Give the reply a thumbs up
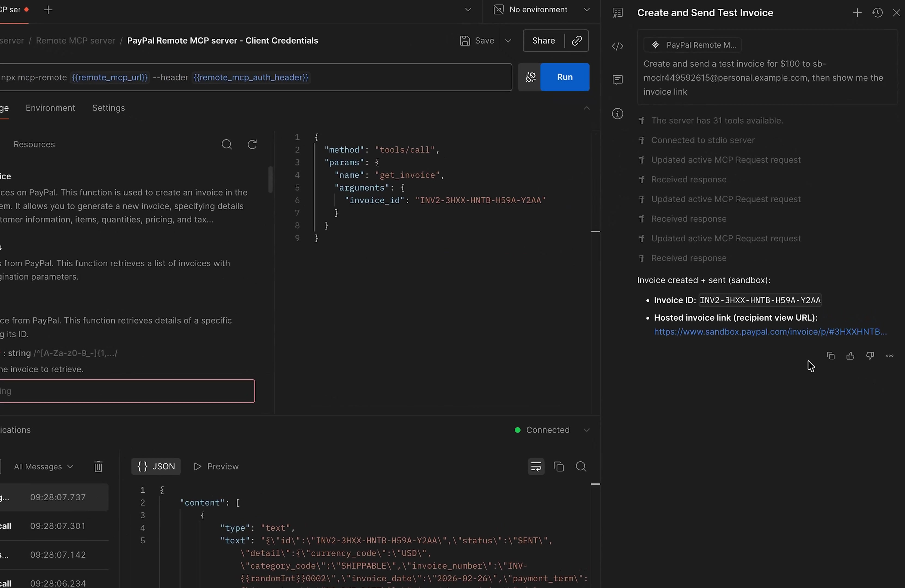The image size is (905, 588). pos(851,356)
